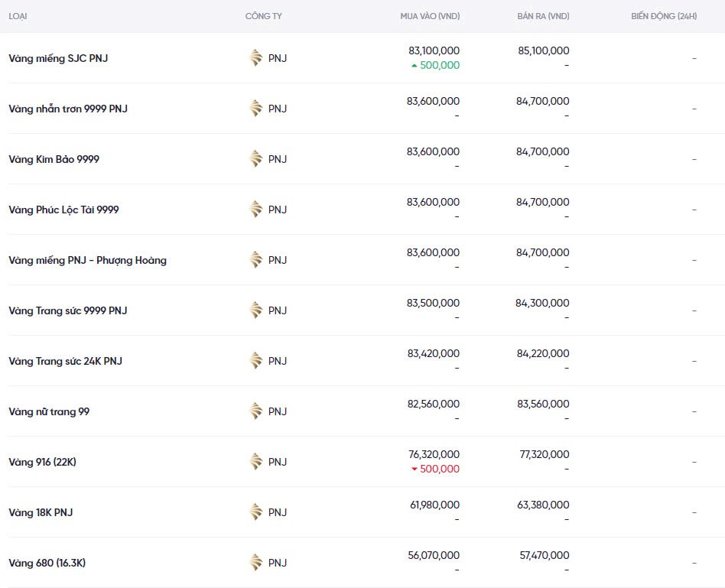
Task: Click the PNJ logo in the Phượng Hoàng row
Action: pyautogui.click(x=256, y=260)
